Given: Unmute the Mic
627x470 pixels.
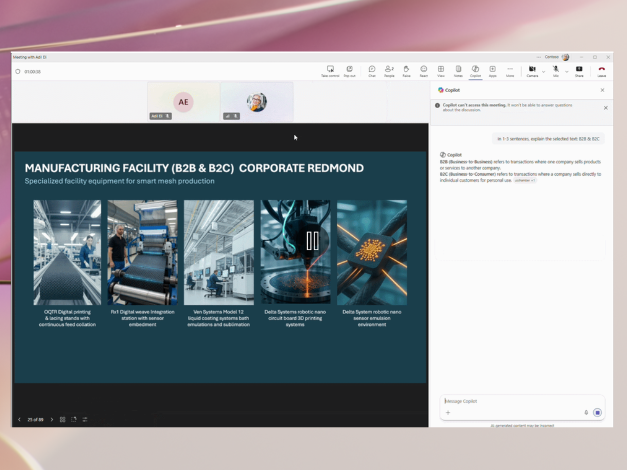Looking at the screenshot, I should pyautogui.click(x=556, y=69).
